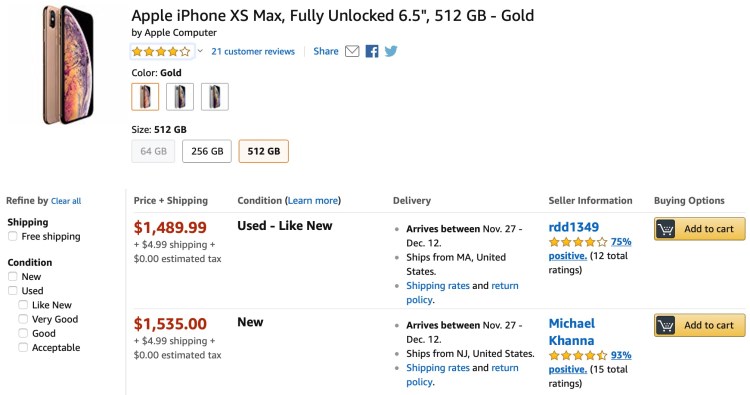
Task: Expand the star rating dropdown arrow
Action: pos(200,51)
